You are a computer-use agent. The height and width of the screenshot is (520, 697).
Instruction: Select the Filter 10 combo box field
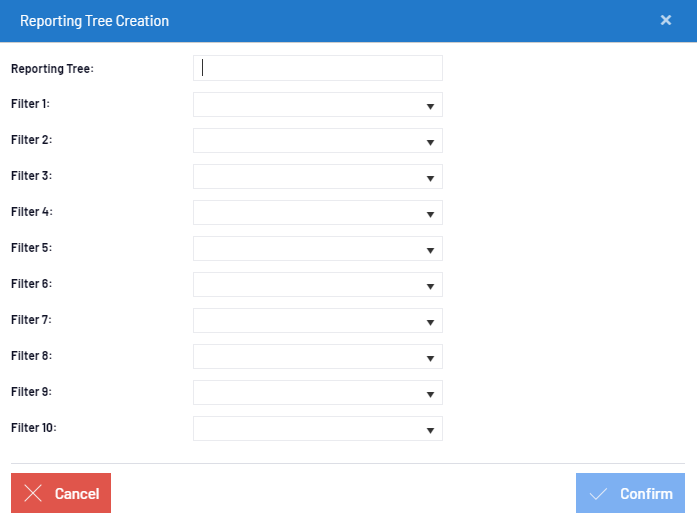(x=318, y=428)
